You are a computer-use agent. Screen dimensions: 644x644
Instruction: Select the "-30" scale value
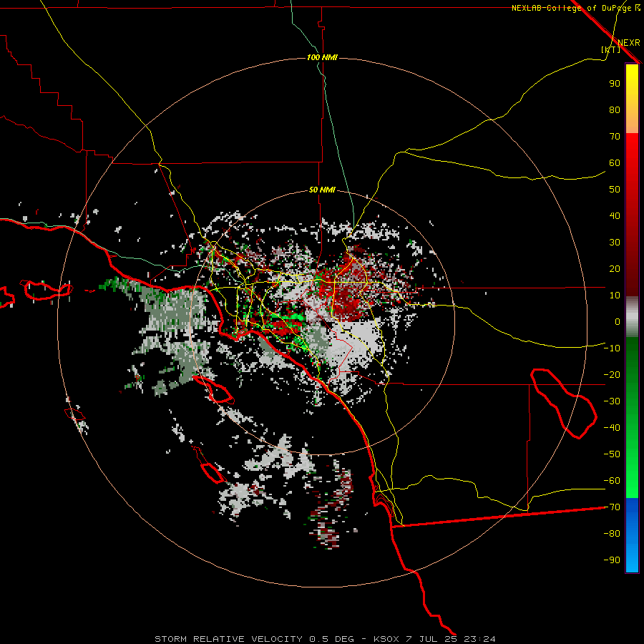click(x=612, y=401)
